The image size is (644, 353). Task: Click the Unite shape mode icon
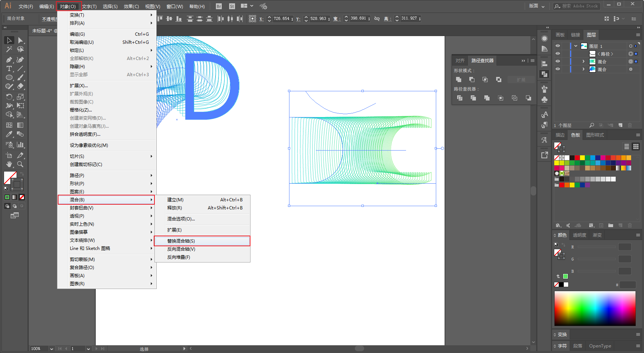pos(459,80)
